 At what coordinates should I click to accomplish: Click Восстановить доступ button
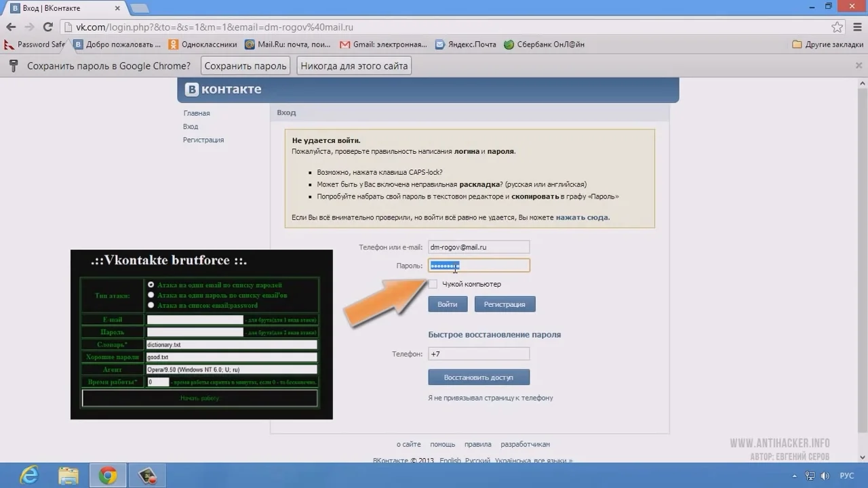479,377
